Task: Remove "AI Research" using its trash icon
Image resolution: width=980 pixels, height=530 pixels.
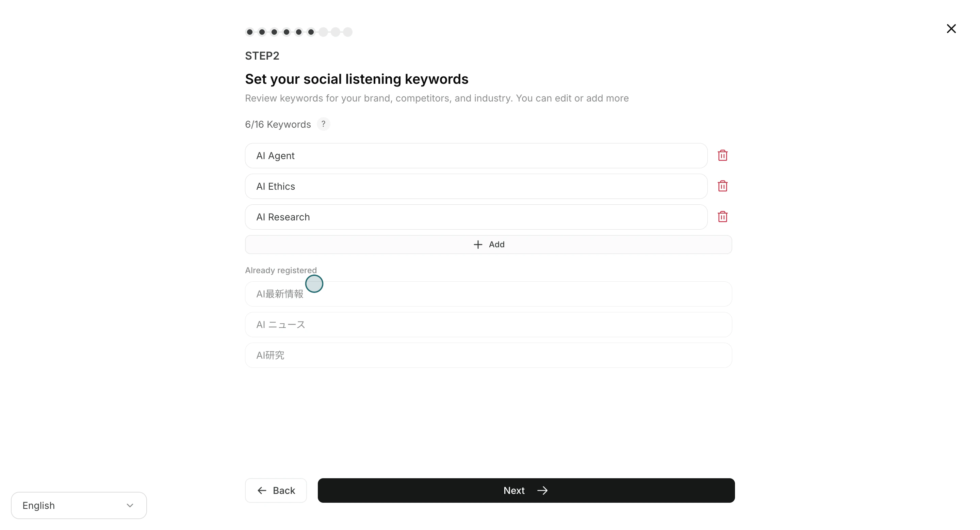Action: coord(722,216)
